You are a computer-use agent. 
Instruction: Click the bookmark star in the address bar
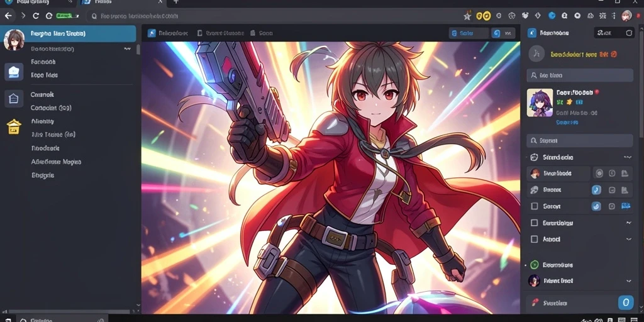467,16
